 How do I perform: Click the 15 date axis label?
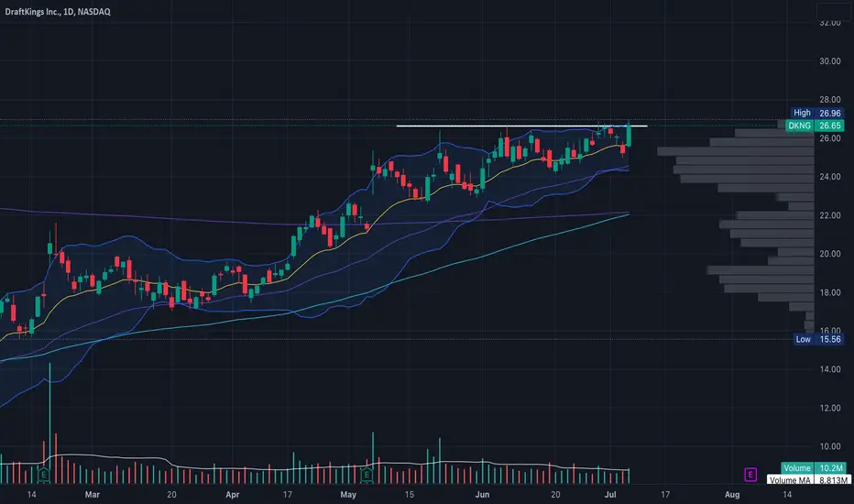point(409,495)
